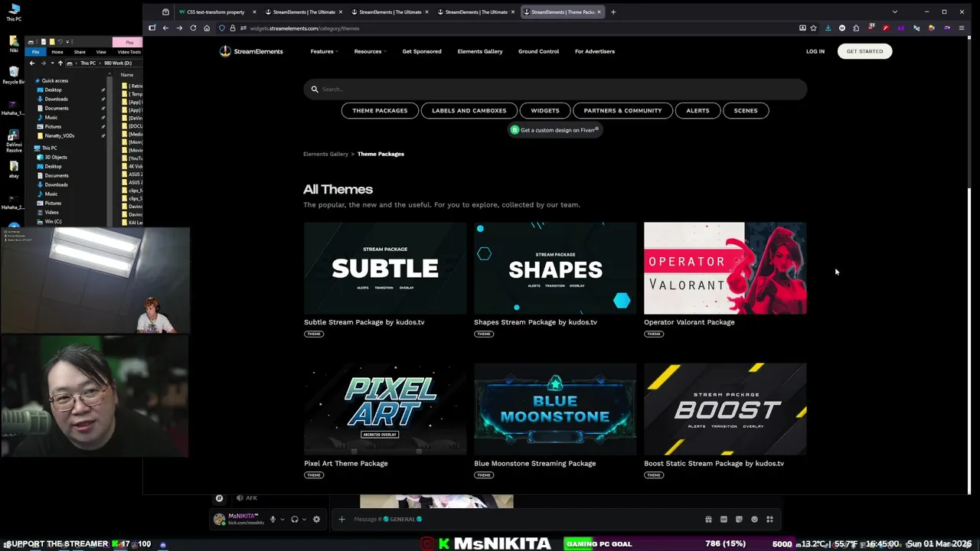Open the File tab in File Explorer
The width and height of the screenshot is (980, 551).
point(35,52)
